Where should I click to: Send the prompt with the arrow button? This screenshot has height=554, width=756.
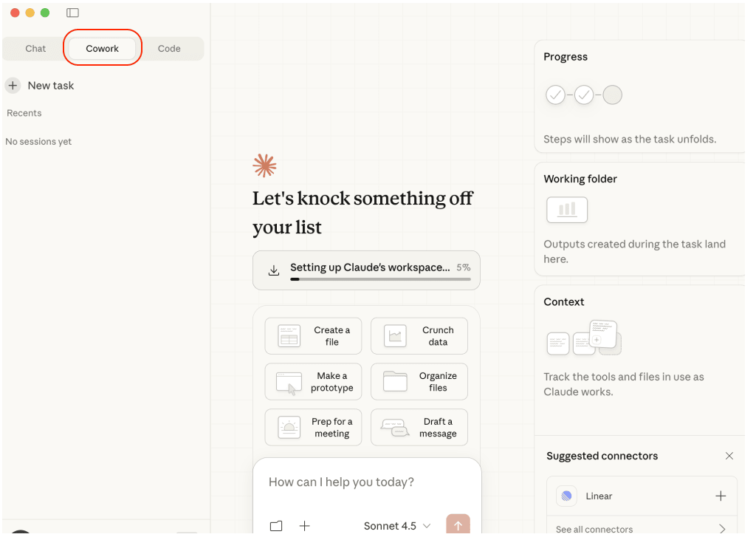click(458, 524)
